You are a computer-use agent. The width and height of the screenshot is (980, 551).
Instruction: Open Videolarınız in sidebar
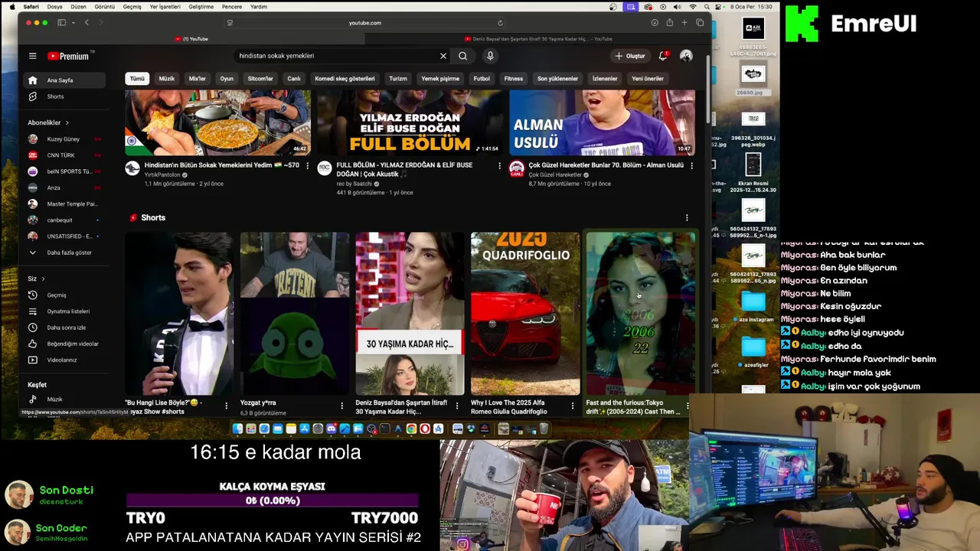[64, 360]
